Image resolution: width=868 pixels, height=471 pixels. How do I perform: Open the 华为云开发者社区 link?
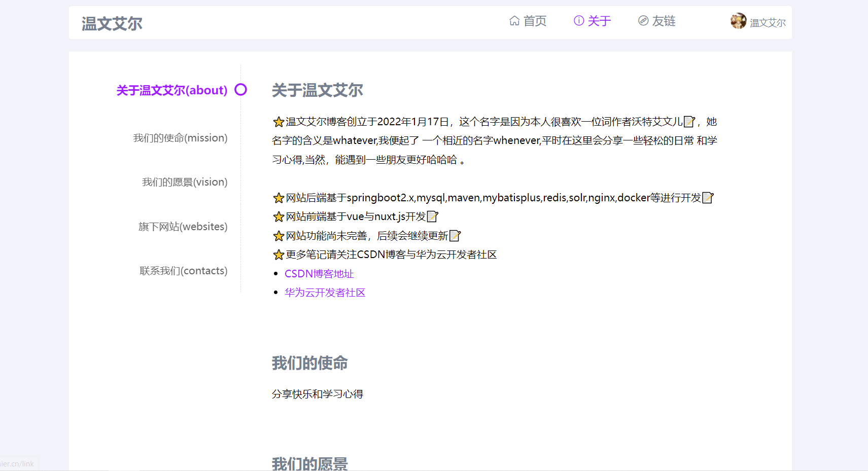point(325,293)
